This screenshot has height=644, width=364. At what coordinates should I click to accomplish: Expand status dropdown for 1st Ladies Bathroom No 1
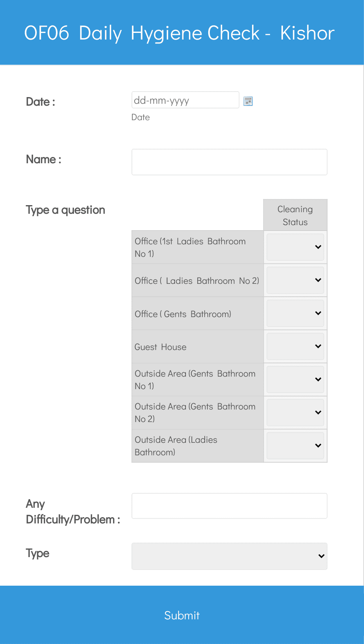tap(295, 247)
